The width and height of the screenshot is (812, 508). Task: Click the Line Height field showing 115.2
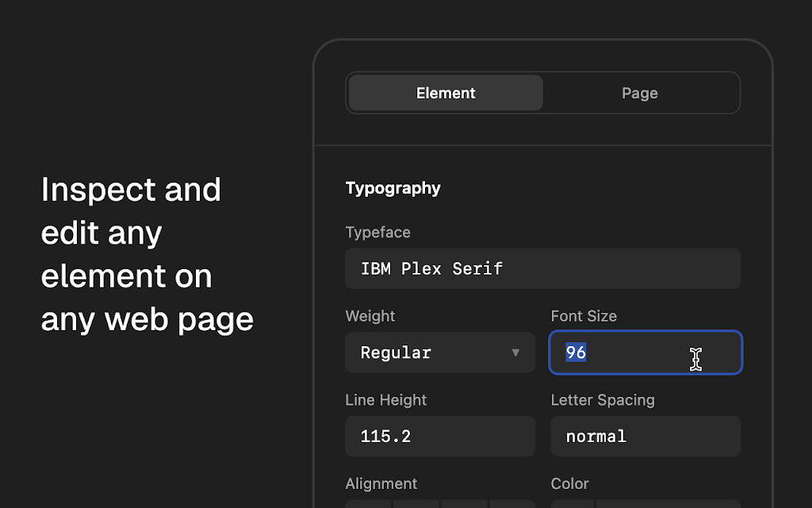[x=439, y=437]
